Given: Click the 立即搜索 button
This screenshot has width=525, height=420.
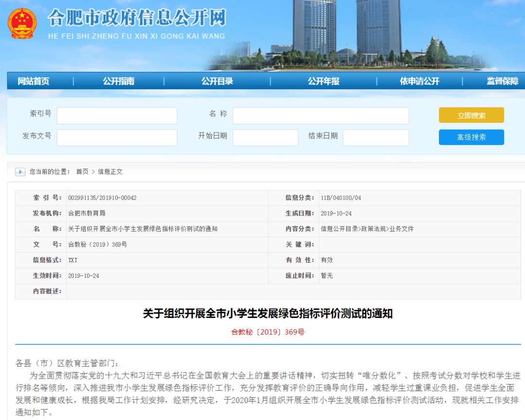Looking at the screenshot, I should [x=472, y=116].
